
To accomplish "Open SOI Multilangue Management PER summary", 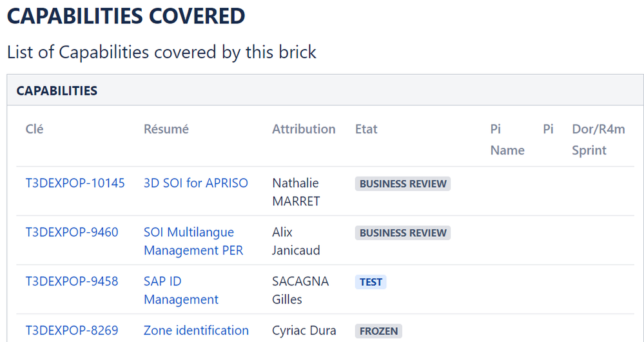I will tap(193, 241).
